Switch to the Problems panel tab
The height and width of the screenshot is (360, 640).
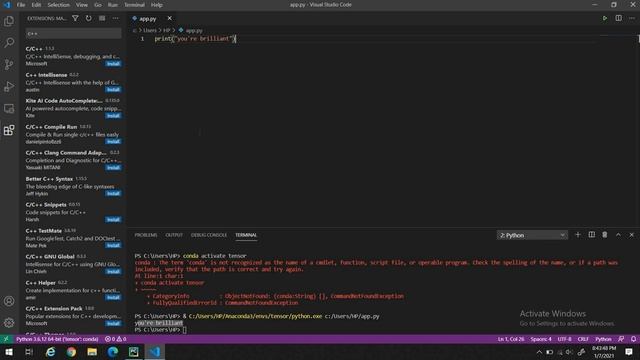pos(146,235)
